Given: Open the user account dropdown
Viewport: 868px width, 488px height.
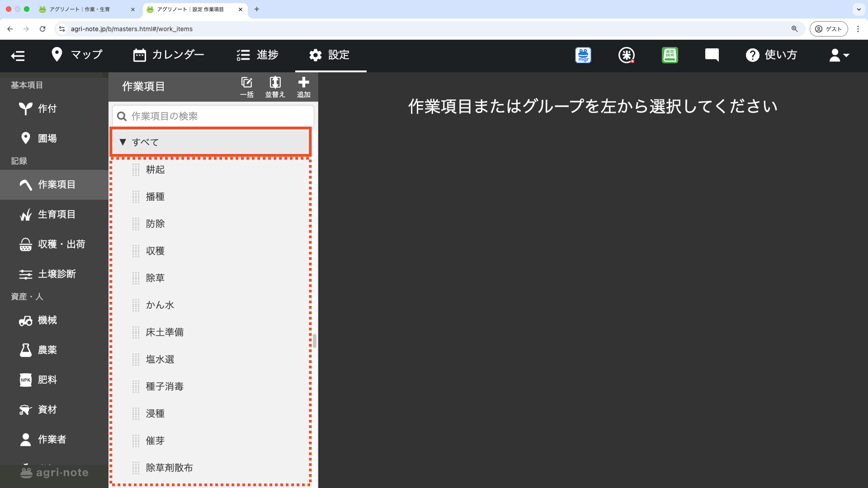Looking at the screenshot, I should click(839, 55).
